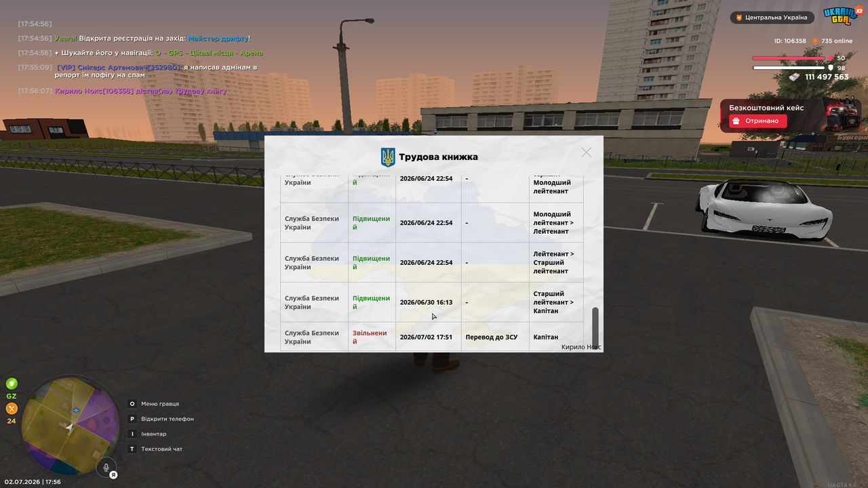Click the microphone icon near the minimap
This screenshot has height=488, width=868.
[105, 466]
